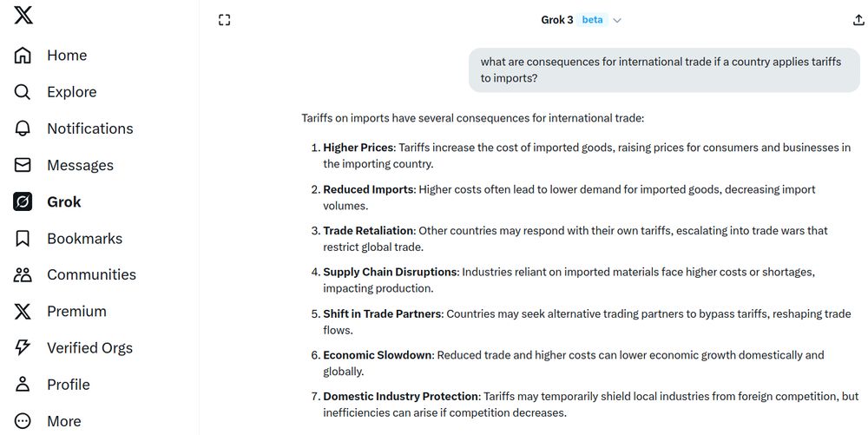Open the Grok 3 model selector
Image resolution: width=868 pixels, height=435 pixels.
582,20
